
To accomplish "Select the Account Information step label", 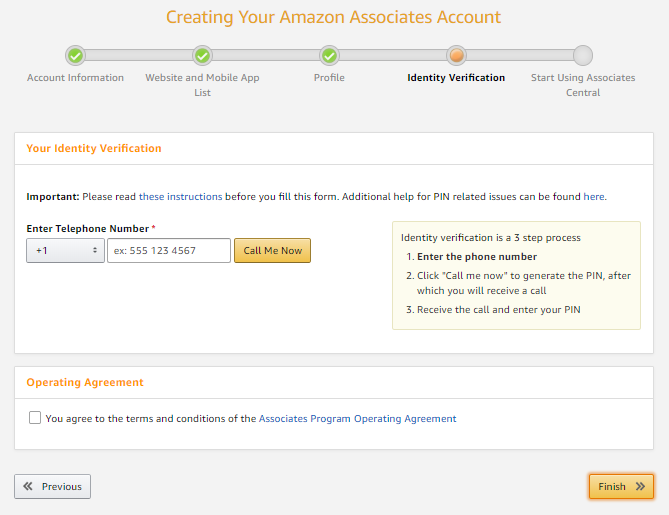I will (76, 78).
